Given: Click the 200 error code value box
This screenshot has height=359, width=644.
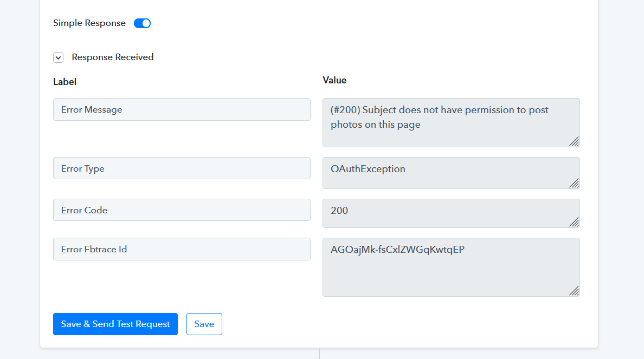Looking at the screenshot, I should coord(451,213).
